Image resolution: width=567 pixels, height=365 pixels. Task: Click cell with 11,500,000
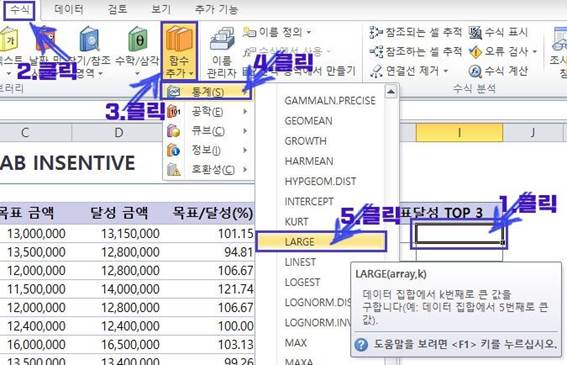click(36, 289)
